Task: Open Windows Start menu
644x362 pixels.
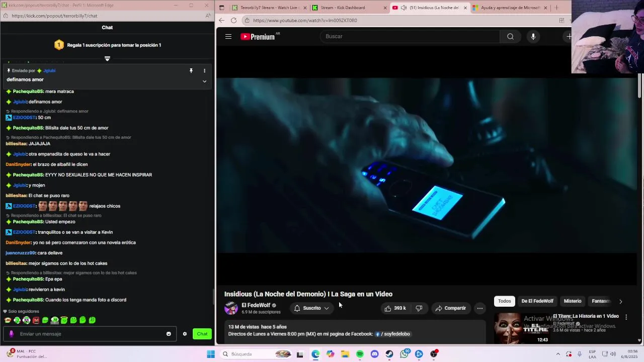Action: click(x=211, y=354)
